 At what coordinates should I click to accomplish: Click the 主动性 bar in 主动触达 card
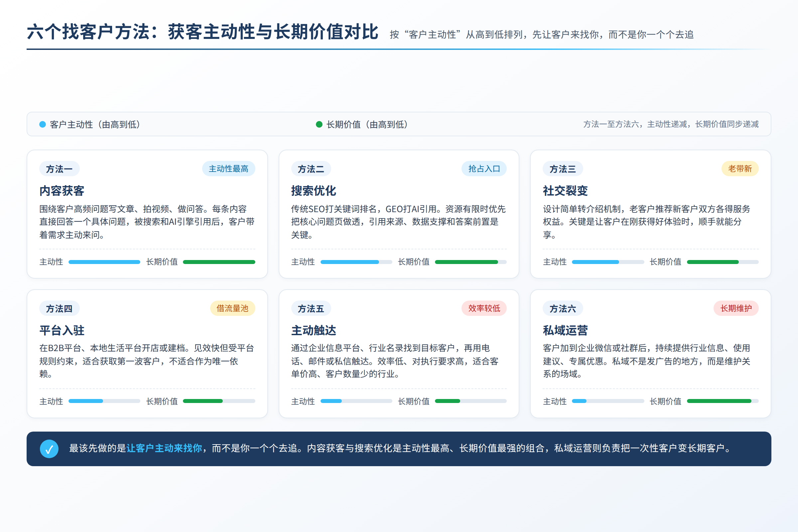click(x=356, y=401)
